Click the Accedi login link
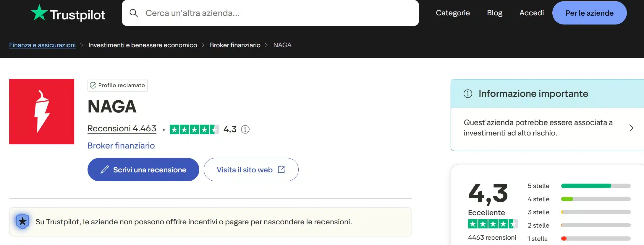 (531, 13)
